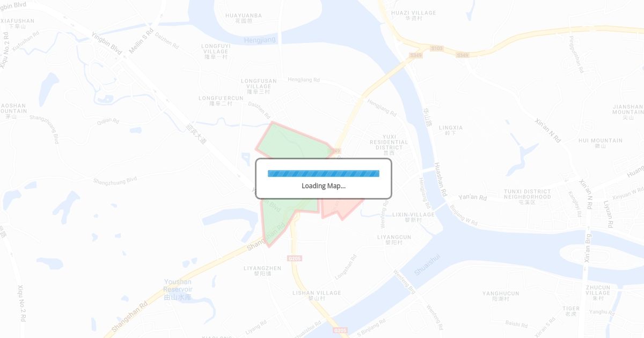Click the Youshan Reservoir label
The width and height of the screenshot is (644, 338).
tap(178, 289)
